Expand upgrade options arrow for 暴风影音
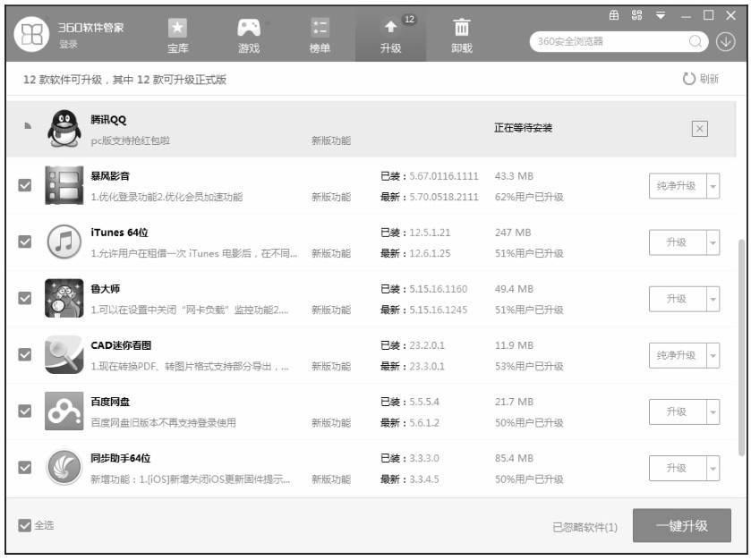Screen dimensions: 751x560 click(x=713, y=186)
